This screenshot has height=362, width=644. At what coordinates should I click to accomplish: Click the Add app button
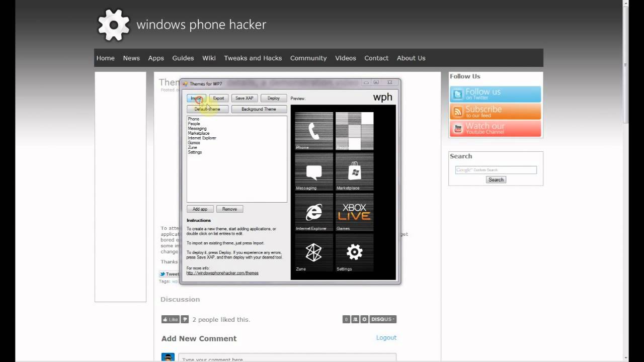[200, 209]
